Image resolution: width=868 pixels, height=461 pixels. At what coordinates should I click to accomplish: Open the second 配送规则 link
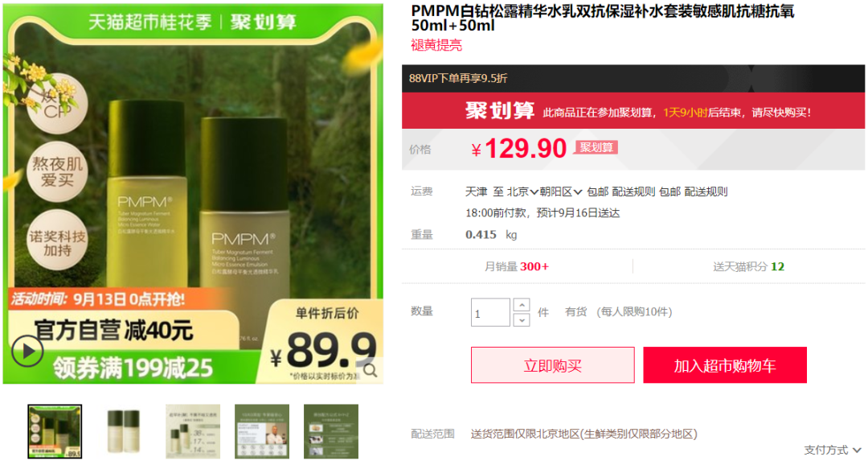click(x=706, y=191)
